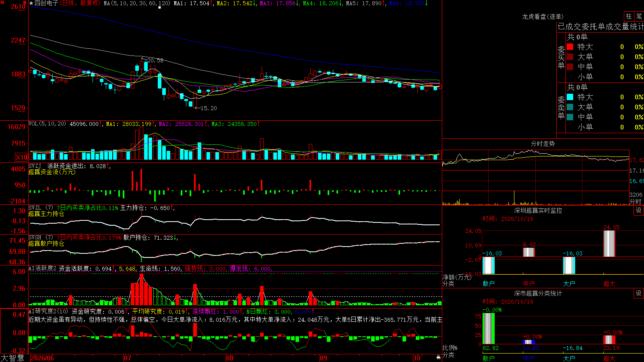The image size is (644, 362).
Task: Click the 超大 bar labeled 24.05 in 实时监控
Action: click(x=609, y=243)
